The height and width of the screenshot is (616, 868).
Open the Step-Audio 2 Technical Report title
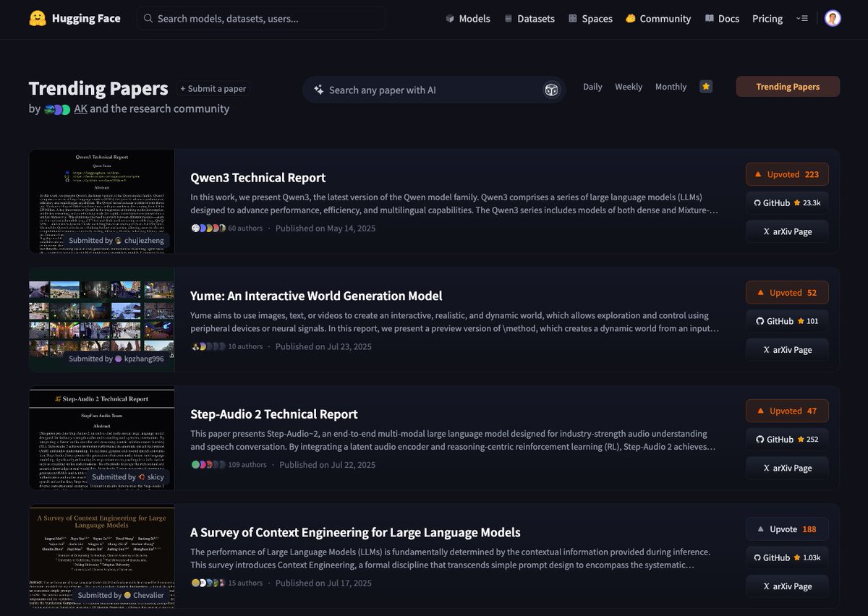tap(274, 414)
